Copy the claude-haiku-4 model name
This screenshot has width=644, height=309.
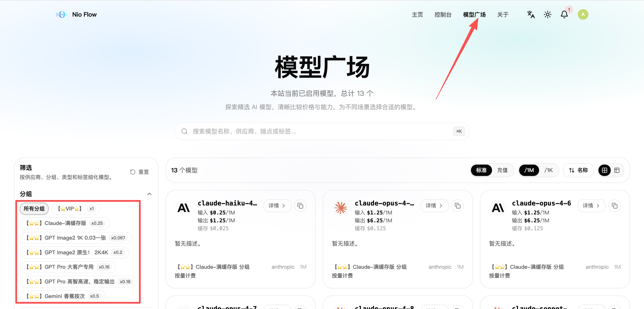point(300,205)
